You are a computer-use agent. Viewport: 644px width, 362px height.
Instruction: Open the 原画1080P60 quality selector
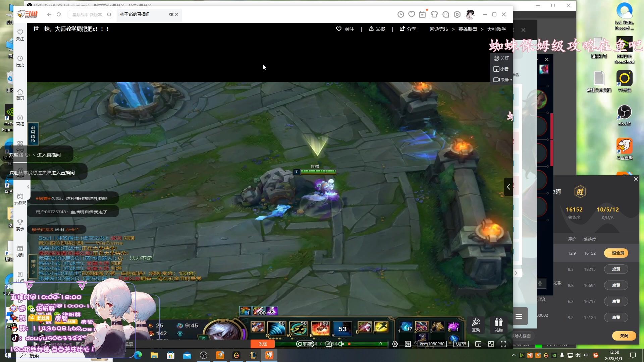click(432, 344)
